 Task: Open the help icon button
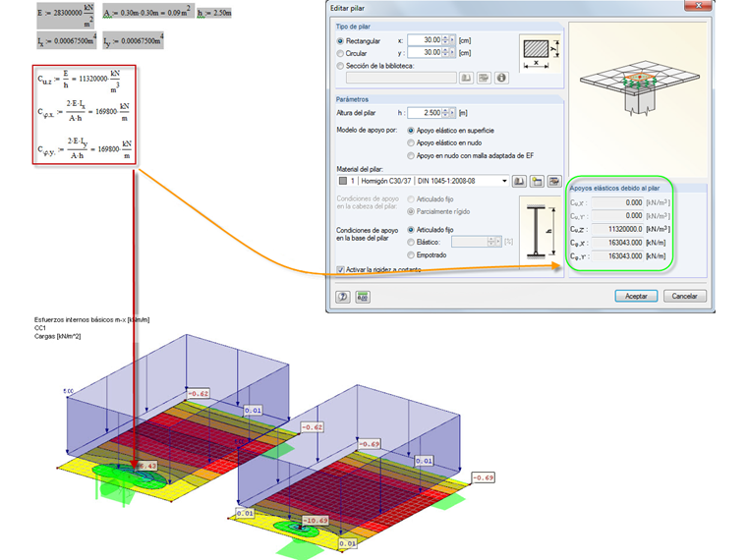[x=342, y=297]
